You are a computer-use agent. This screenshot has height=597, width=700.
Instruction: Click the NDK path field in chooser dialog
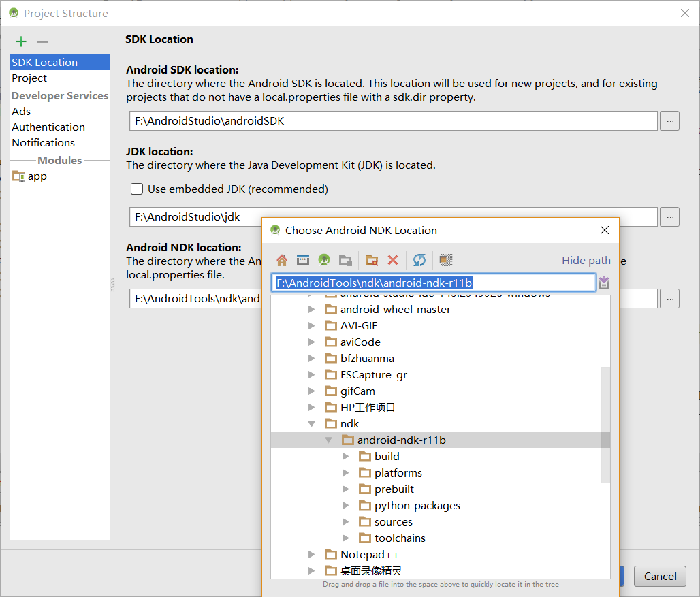point(433,283)
